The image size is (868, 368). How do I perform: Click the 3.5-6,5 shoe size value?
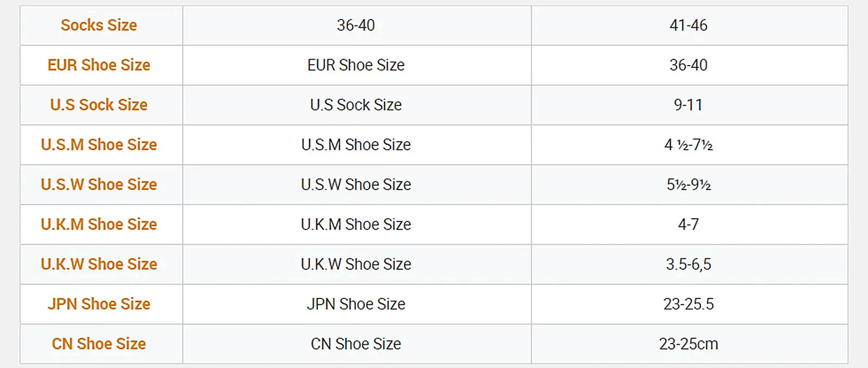688,264
